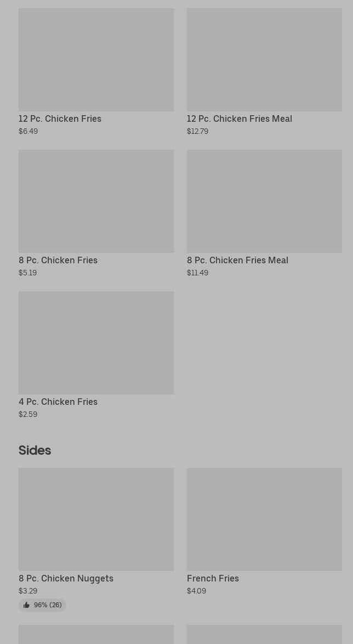This screenshot has height=644, width=353.
Task: Click the 12 Pc. Chicken Fries Meal title
Action: [x=240, y=118]
